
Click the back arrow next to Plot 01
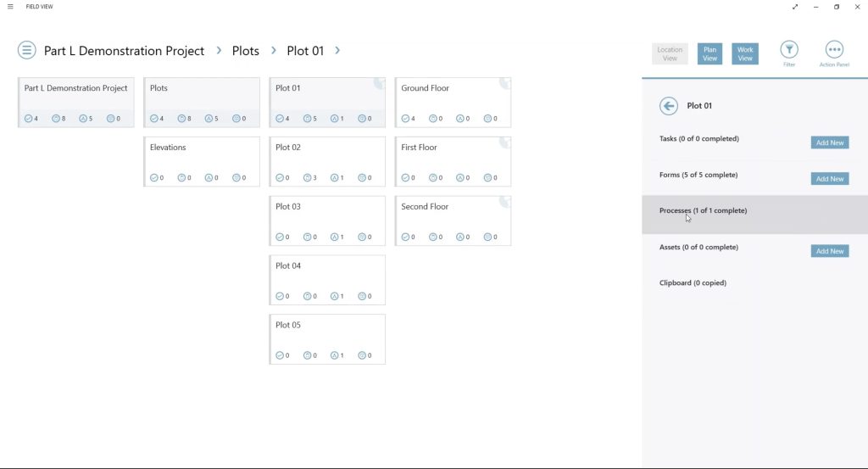669,106
